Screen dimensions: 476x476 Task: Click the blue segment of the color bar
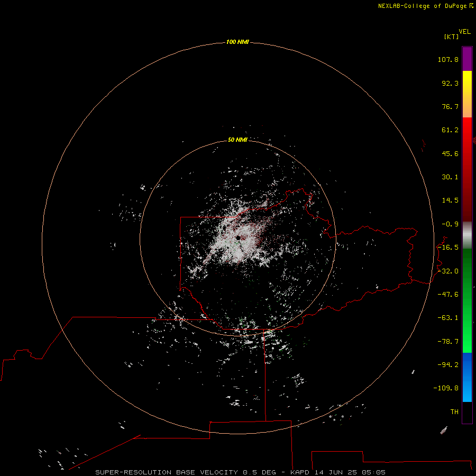pyautogui.click(x=467, y=377)
